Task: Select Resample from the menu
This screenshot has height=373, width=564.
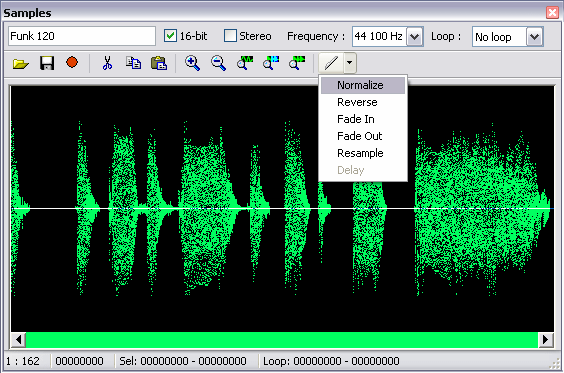Action: [363, 153]
